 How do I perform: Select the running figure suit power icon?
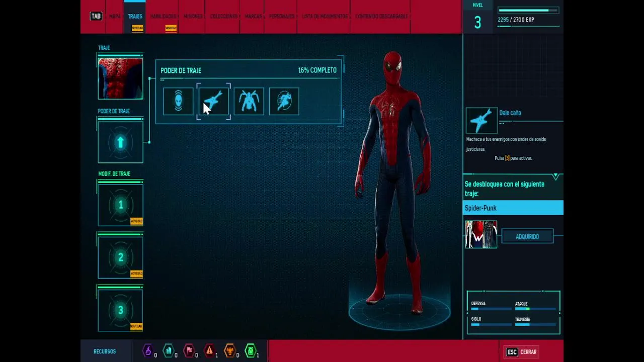pos(284,102)
